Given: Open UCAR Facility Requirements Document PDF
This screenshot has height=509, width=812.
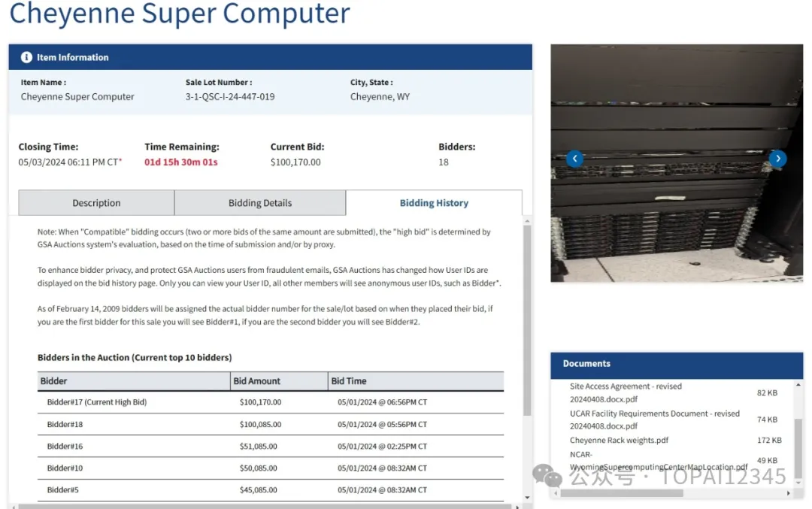Looking at the screenshot, I should coord(655,420).
